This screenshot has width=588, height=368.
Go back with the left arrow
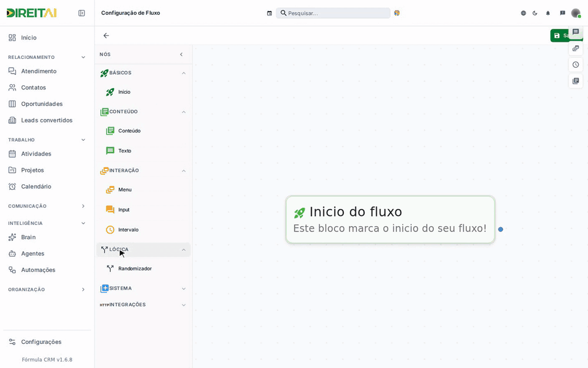point(106,36)
